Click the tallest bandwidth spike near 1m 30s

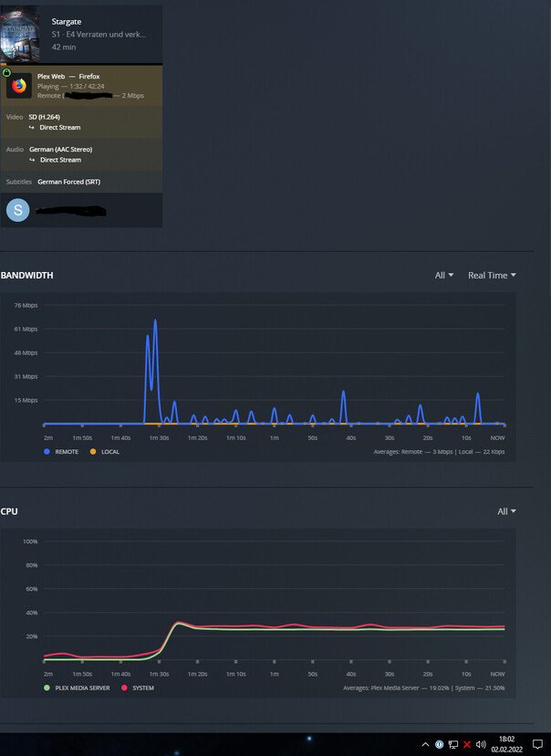point(155,320)
